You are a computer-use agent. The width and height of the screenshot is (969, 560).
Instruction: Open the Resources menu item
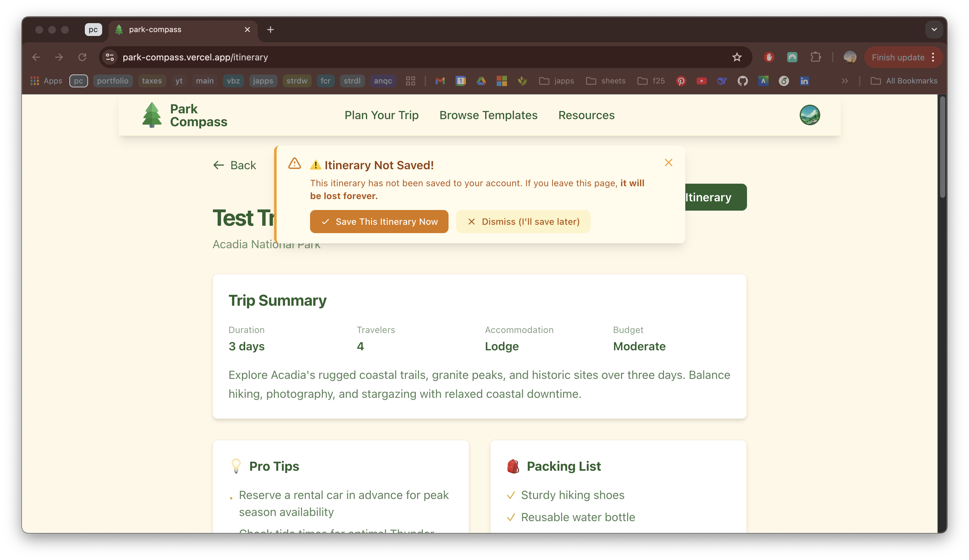[586, 115]
